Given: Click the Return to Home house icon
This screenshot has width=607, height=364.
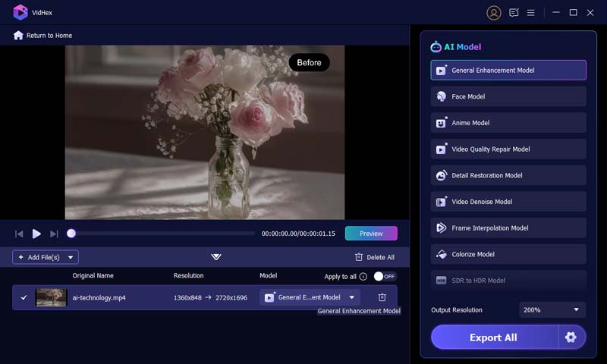Looking at the screenshot, I should pos(18,35).
